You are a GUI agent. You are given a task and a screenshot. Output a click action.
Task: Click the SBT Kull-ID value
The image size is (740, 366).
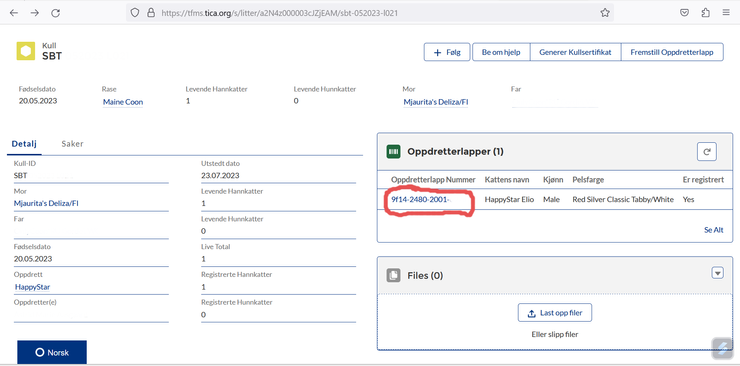(21, 175)
